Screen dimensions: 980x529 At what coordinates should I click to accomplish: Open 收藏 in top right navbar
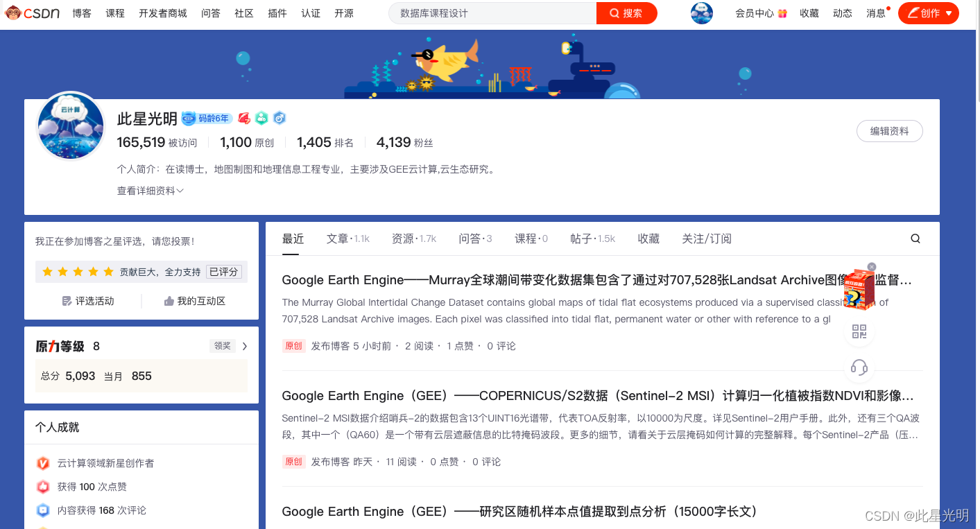point(809,13)
